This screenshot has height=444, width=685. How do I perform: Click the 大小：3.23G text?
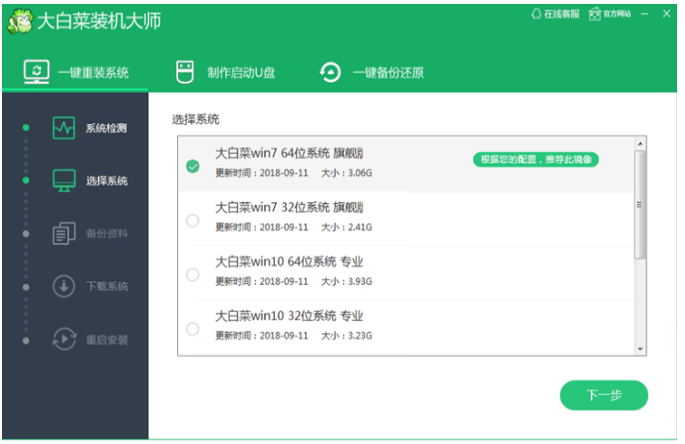point(347,336)
